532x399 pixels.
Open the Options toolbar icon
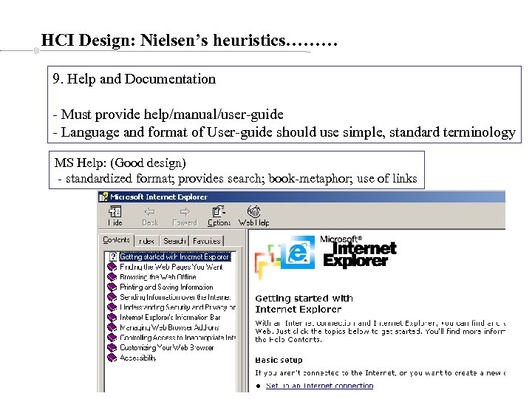click(219, 211)
